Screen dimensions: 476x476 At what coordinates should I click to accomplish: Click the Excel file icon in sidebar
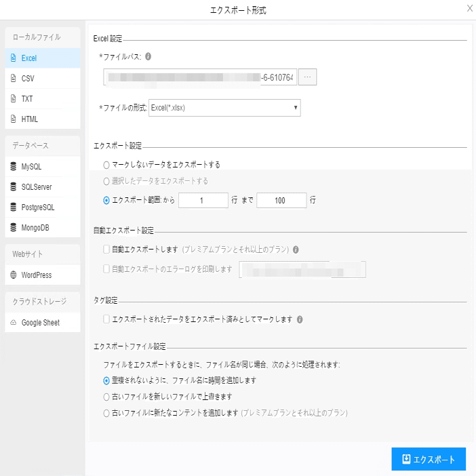point(13,58)
